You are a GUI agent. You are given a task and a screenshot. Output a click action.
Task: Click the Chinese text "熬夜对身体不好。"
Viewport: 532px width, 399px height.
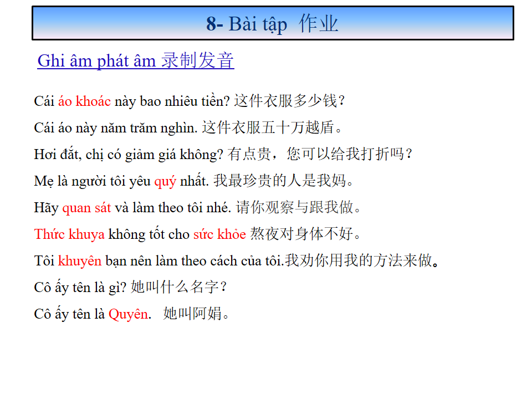(x=306, y=234)
